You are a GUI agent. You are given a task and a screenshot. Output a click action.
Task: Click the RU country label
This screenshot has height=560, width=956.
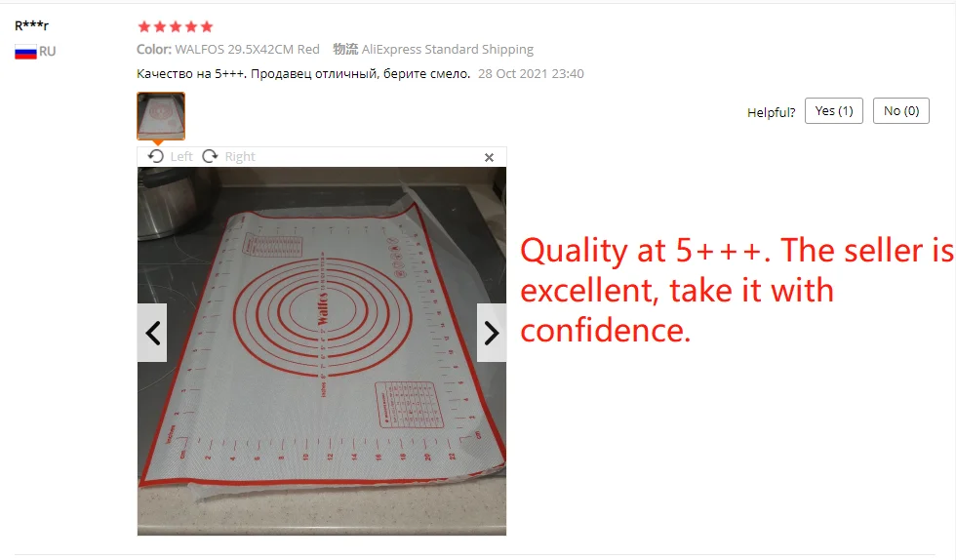pyautogui.click(x=48, y=52)
